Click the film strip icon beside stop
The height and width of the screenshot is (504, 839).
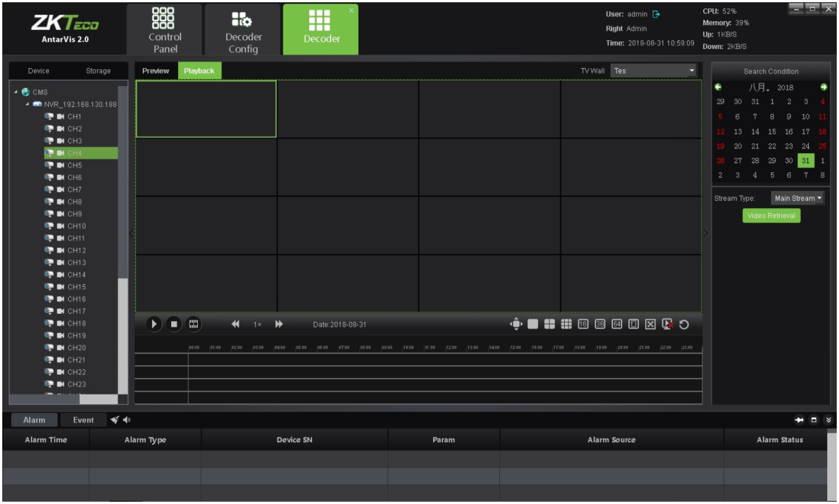coord(193,324)
